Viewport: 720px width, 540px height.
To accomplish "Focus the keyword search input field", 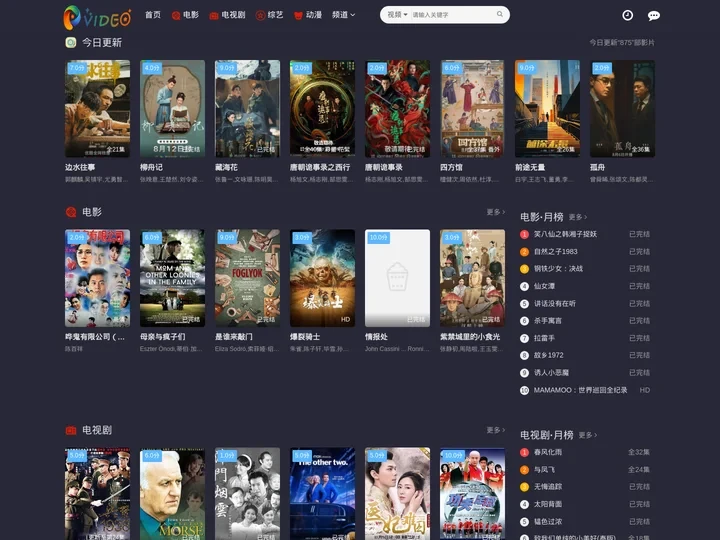I will click(452, 15).
